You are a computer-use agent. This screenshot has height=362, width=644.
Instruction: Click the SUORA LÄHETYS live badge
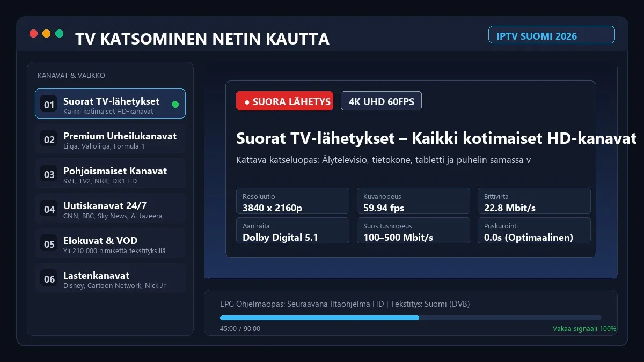(284, 101)
